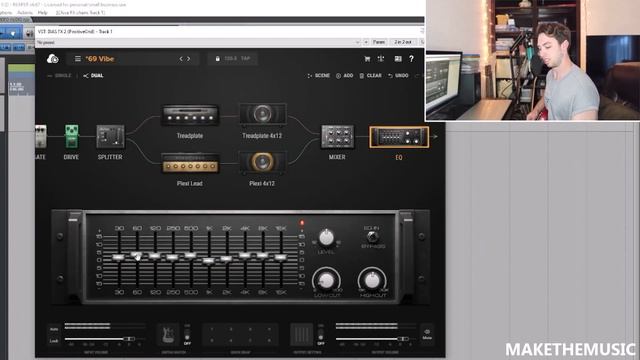Screen dimensions: 640x360
Task: Open the Guitar Match guitar icon
Action: 168,335
